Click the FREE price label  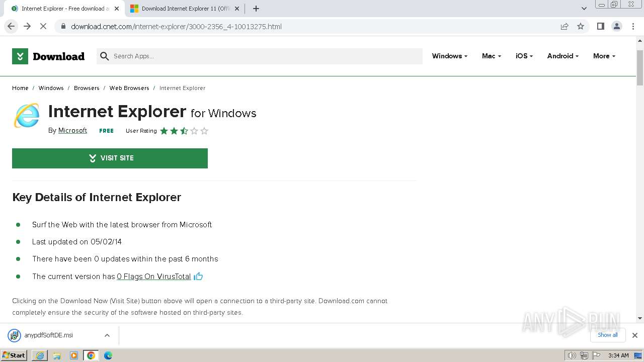pyautogui.click(x=106, y=131)
